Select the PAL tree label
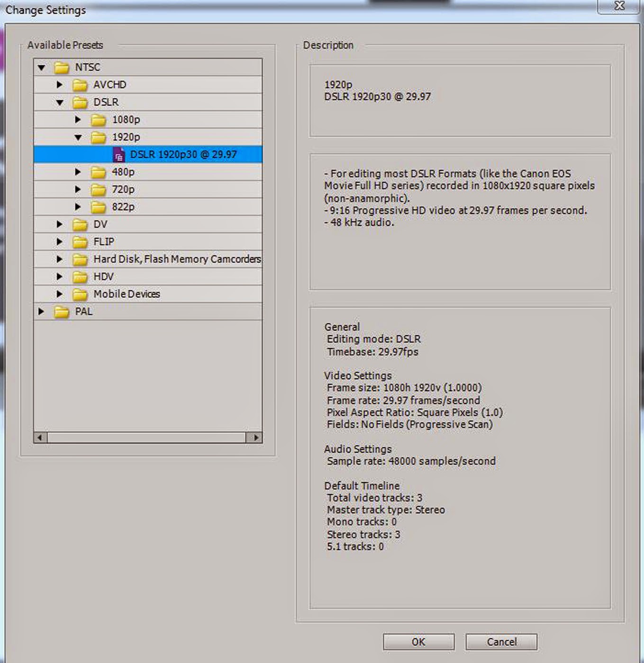Image resolution: width=644 pixels, height=663 pixels. point(84,312)
